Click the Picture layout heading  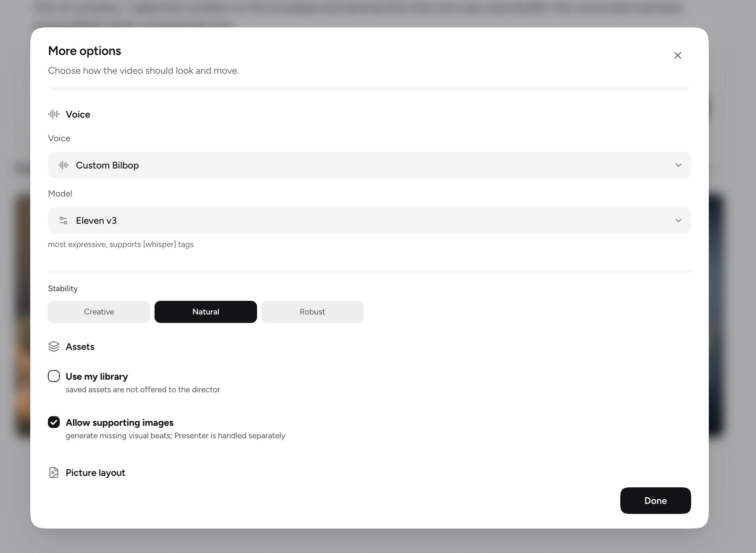95,473
